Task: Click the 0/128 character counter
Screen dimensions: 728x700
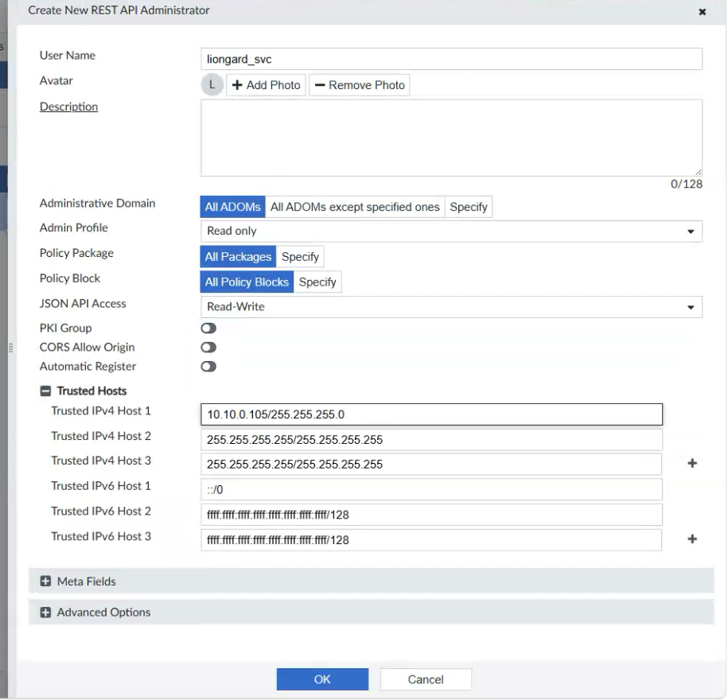Action: point(686,185)
